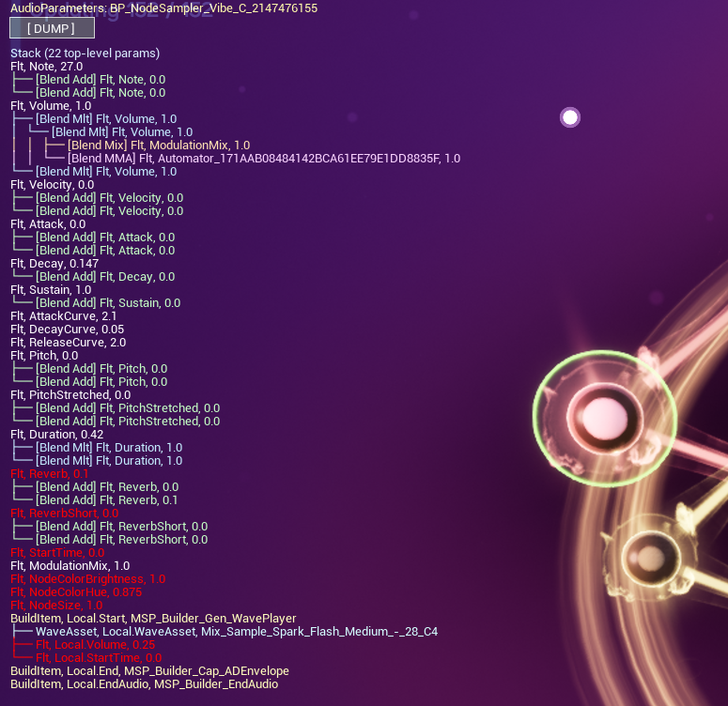
Task: Select the Flt, NodeSize, 1.0 parameter
Action: 56,606
